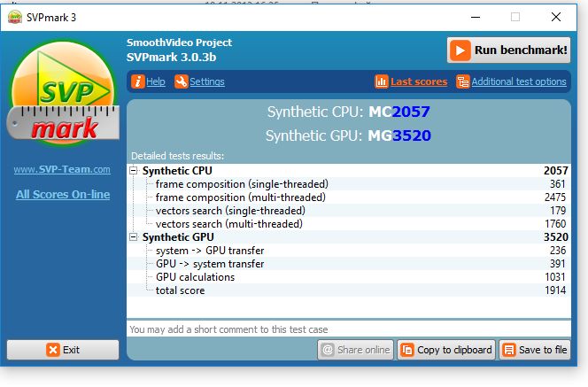This screenshot has width=588, height=387.
Task: Select the Synthetic CPU row label
Action: pos(177,171)
